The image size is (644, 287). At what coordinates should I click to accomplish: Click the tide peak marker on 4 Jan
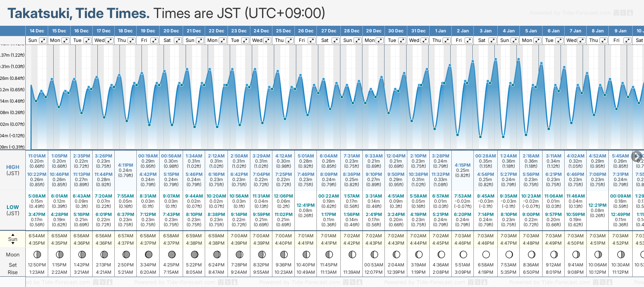pyautogui.click(x=518, y=59)
